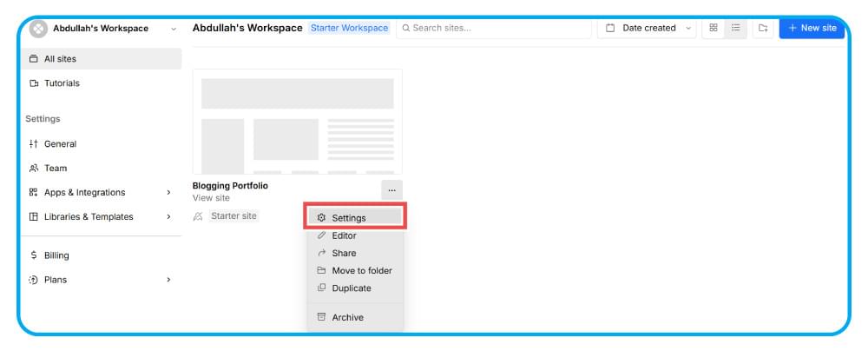The width and height of the screenshot is (868, 351).
Task: Click the Starter site label
Action: pos(234,216)
